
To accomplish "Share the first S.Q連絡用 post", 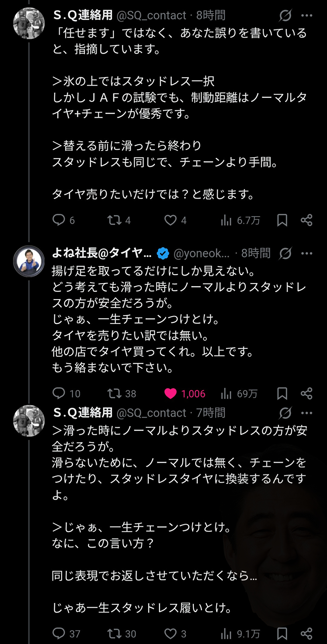I will 306,220.
